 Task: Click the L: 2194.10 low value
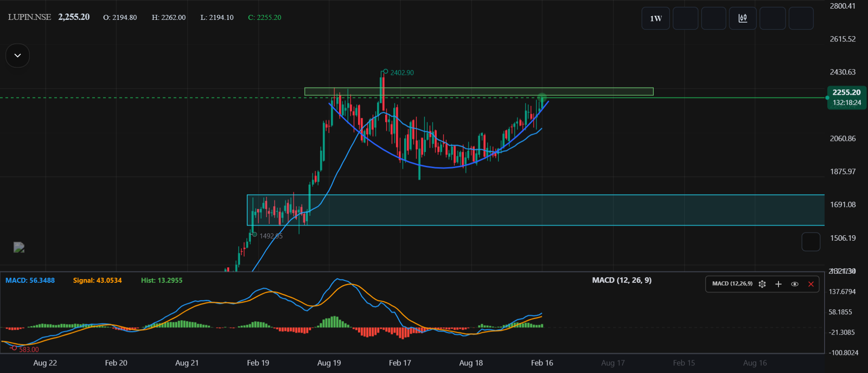coord(217,18)
